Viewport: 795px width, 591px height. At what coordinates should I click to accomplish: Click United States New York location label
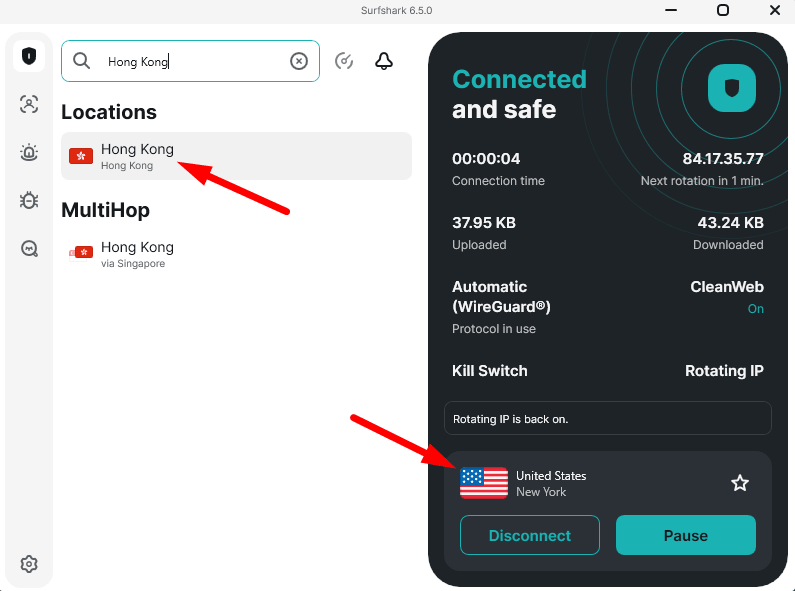[x=551, y=484]
